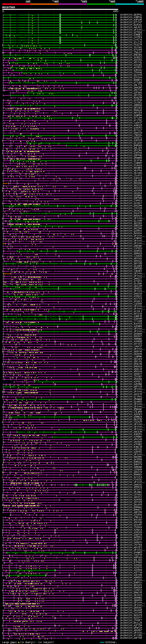Image resolution: width=146 pixels, height=644 pixels.
Task: Click the cyan =100char scale bar
Action: pos(102,642)
